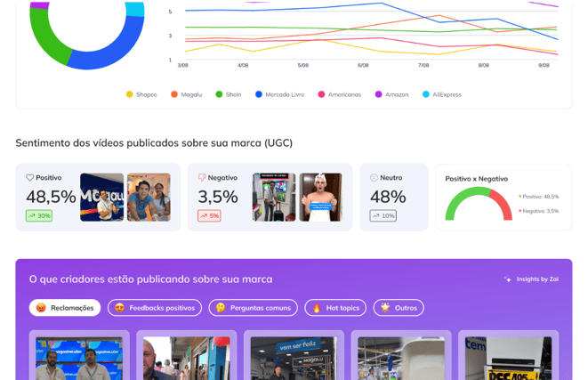Image resolution: width=588 pixels, height=380 pixels.
Task: Click the heart icon beside Positivo
Action: click(30, 177)
